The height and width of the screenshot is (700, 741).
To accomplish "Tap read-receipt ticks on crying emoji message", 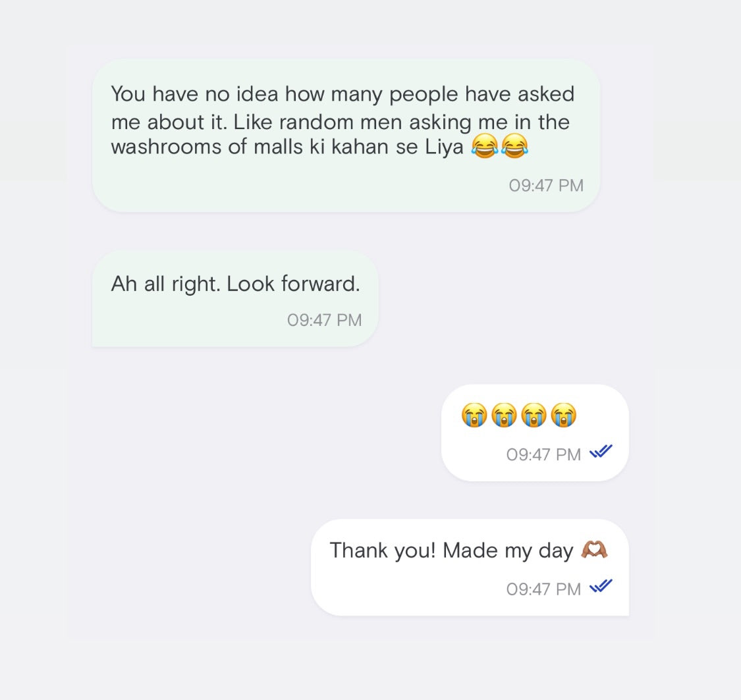I will click(601, 452).
